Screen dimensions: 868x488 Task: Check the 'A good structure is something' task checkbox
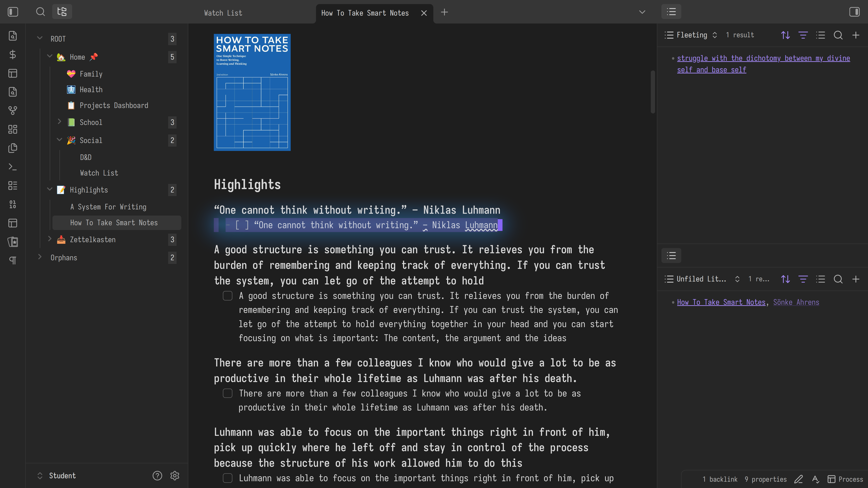click(227, 296)
